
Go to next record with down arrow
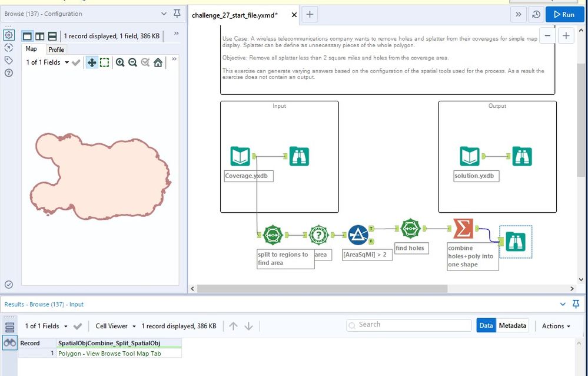click(x=248, y=326)
